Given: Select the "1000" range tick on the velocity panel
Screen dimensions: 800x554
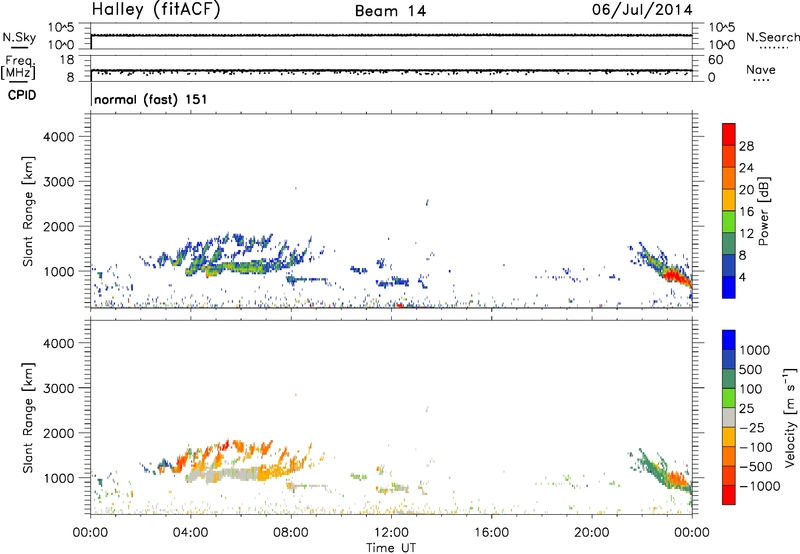Looking at the screenshot, I should (58, 478).
